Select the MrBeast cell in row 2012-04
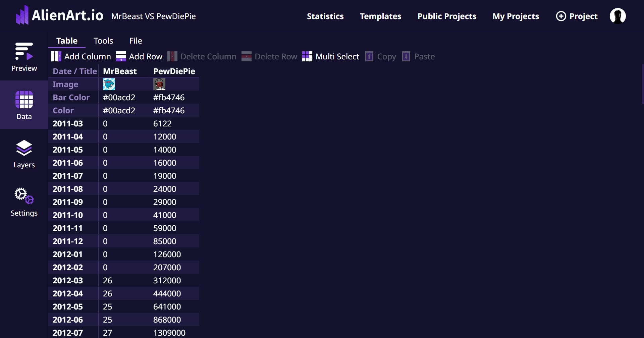The height and width of the screenshot is (338, 644). 123,293
